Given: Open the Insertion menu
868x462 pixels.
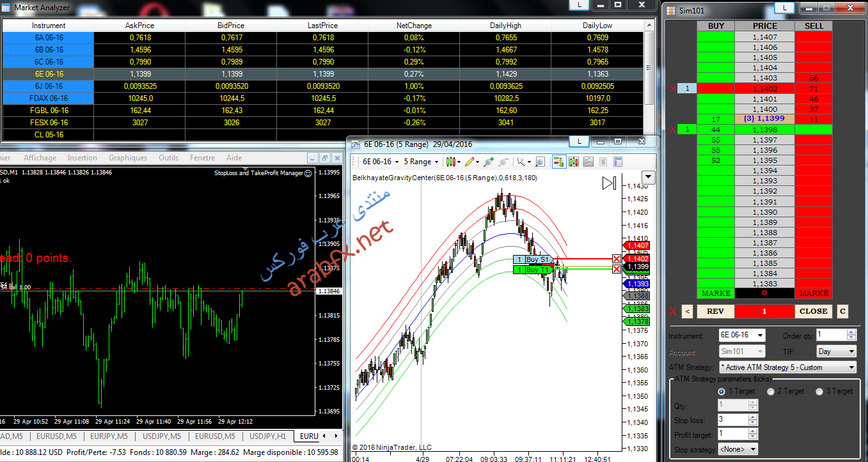Looking at the screenshot, I should [82, 158].
